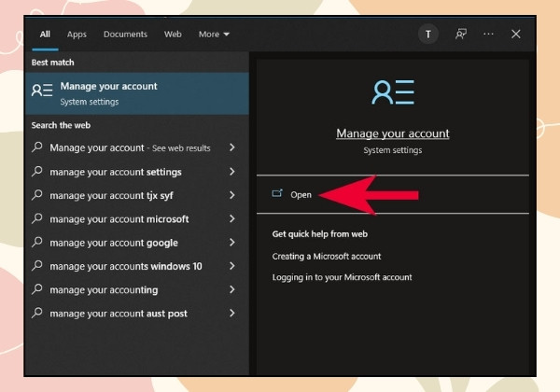The image size is (560, 392).
Task: Select Manage your account best match result
Action: (137, 93)
